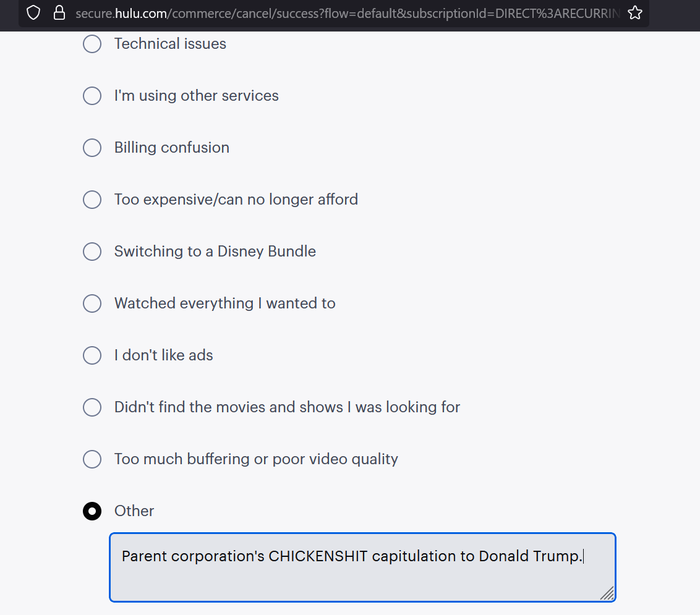Select Billing confusion radio option

pos(92,148)
